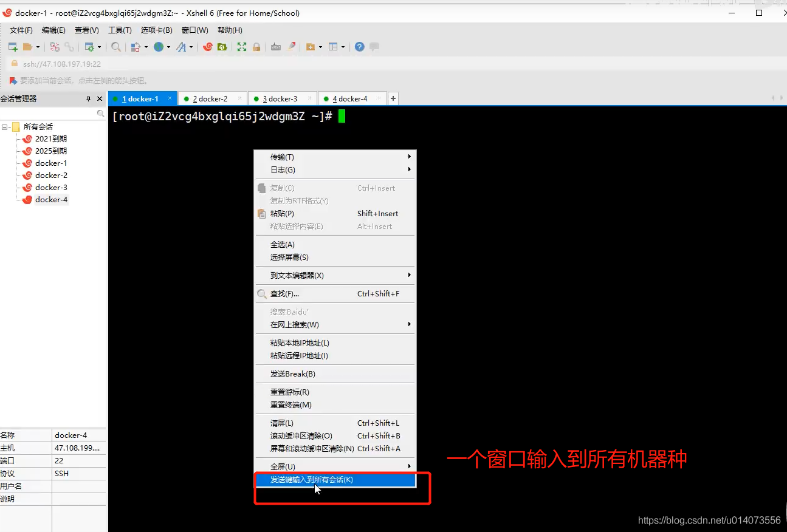The width and height of the screenshot is (787, 532).
Task: Click the Lock screen padlock icon
Action: [x=256, y=47]
